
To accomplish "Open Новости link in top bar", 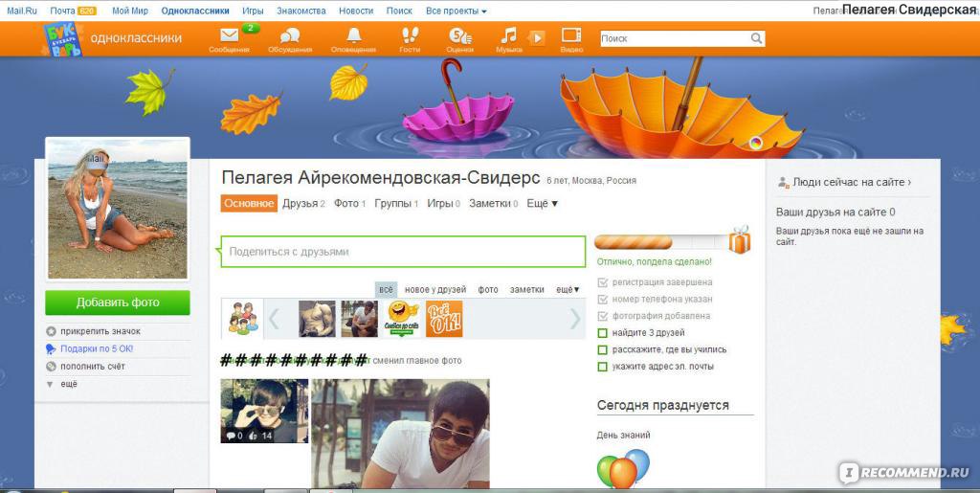I will point(356,11).
